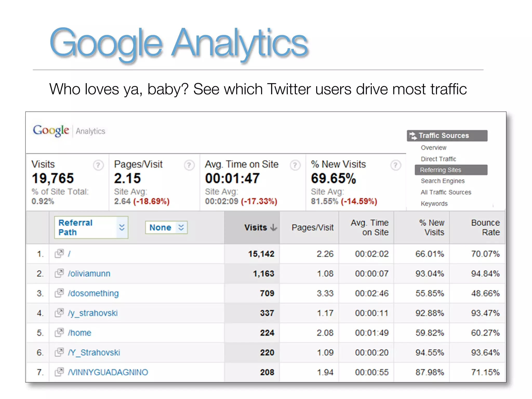Open external link icon for /VINNYGUADAGNINO
Viewport: 532px width, 399px height.
(59, 372)
